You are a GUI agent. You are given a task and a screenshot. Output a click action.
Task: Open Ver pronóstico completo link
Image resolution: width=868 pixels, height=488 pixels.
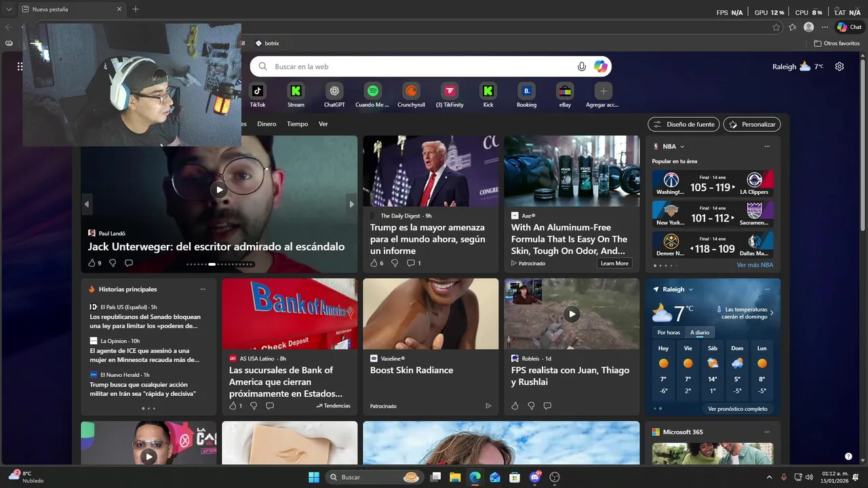[x=738, y=409]
